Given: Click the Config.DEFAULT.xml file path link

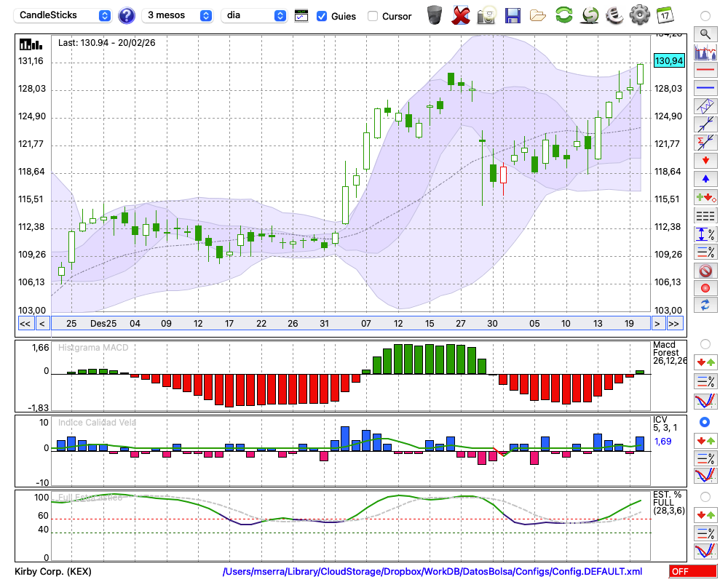Looking at the screenshot, I should click(432, 572).
